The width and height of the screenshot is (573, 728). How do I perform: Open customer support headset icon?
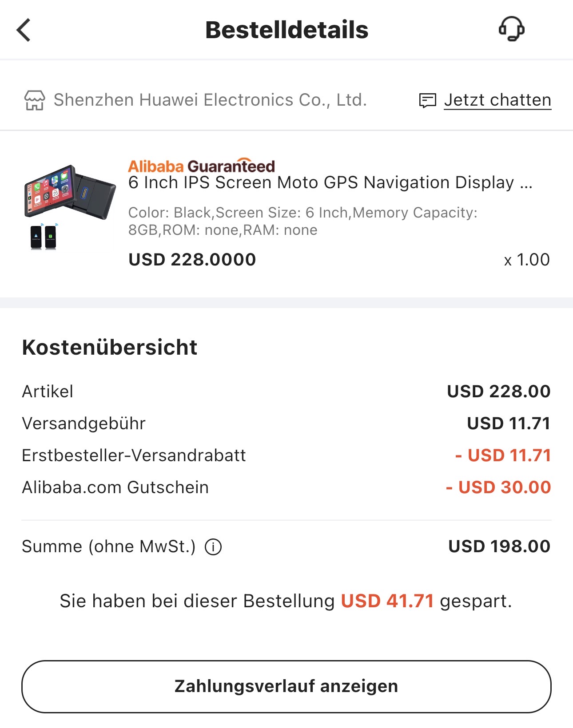(511, 29)
